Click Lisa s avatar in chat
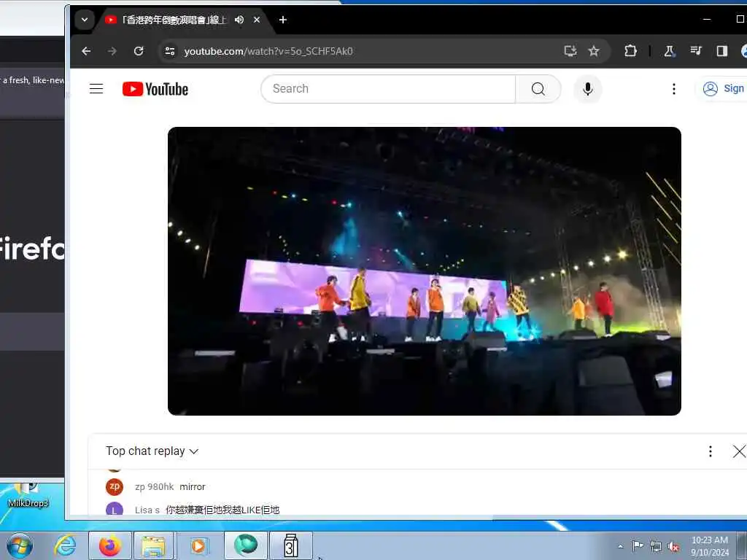 pos(115,510)
